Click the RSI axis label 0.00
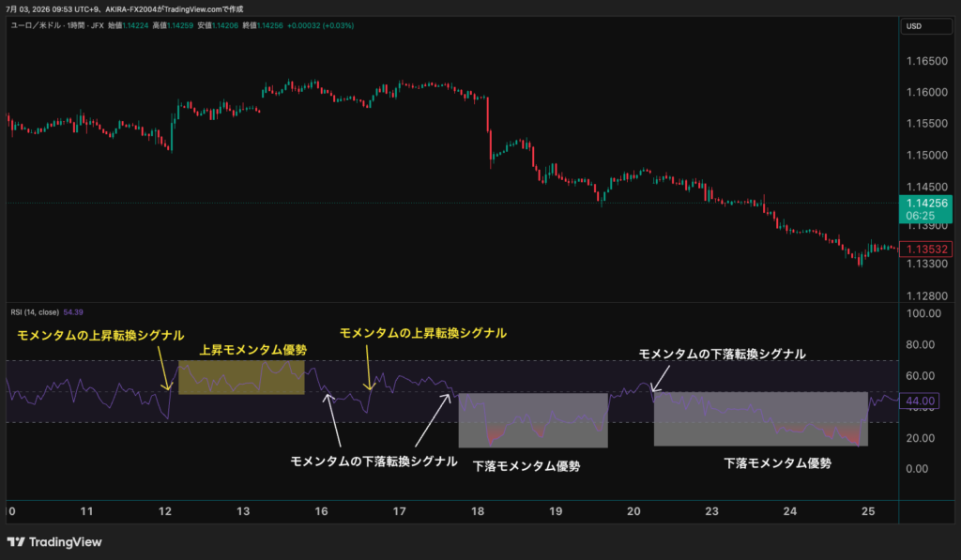Viewport: 961px width, 560px height. point(917,469)
